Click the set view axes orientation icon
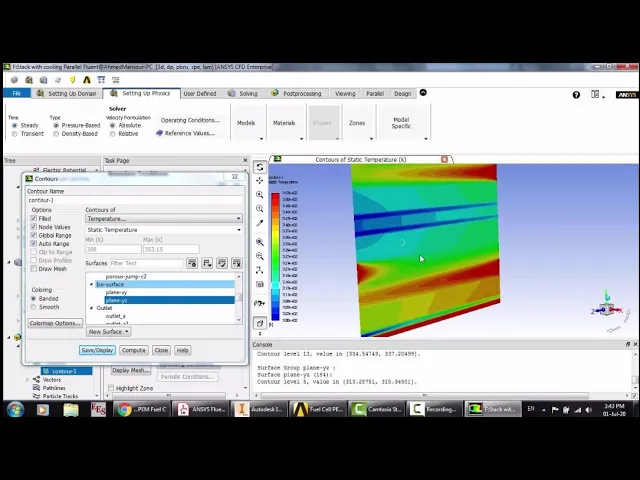 tap(260, 270)
